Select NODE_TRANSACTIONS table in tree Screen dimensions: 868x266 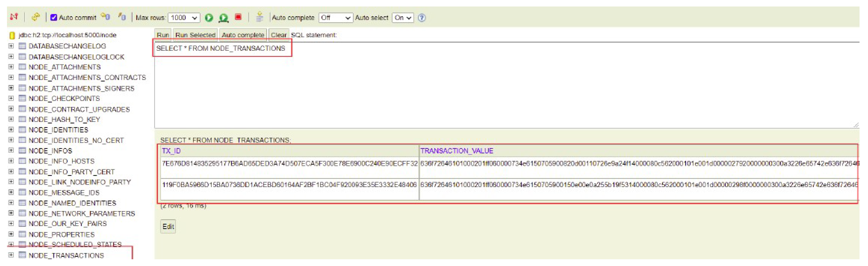[x=66, y=256]
